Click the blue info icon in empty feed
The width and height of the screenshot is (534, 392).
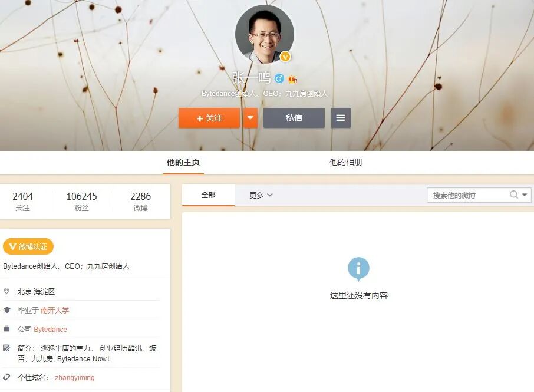[x=358, y=269]
